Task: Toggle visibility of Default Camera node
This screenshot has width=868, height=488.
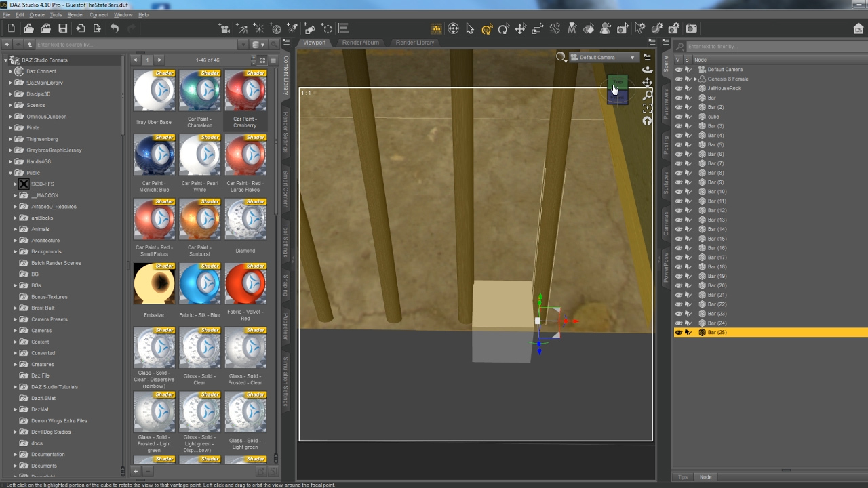Action: [x=678, y=69]
